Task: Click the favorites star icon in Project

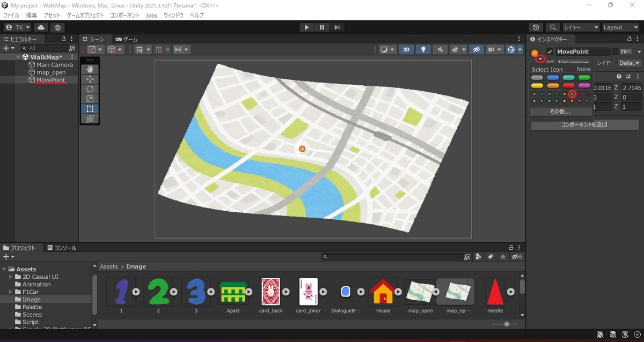Action: coord(503,257)
